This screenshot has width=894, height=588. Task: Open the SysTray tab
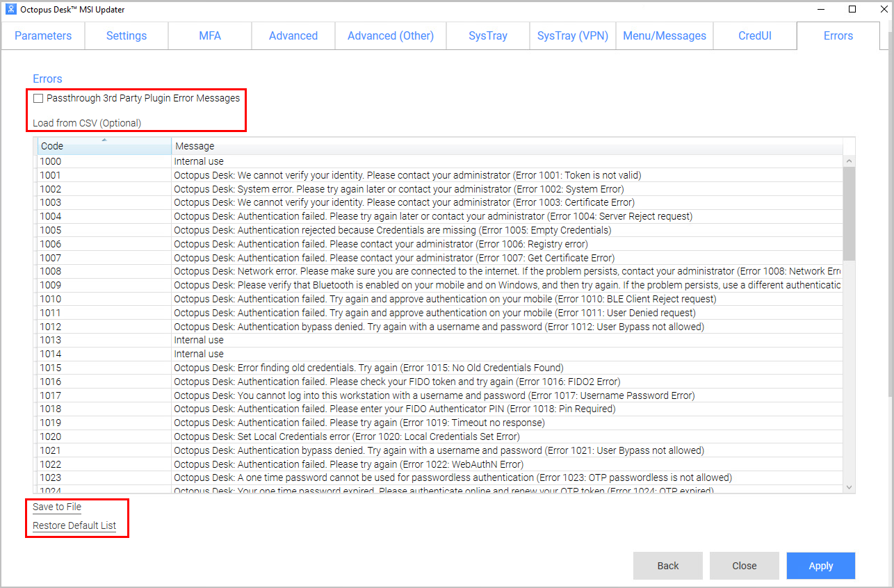tap(488, 36)
